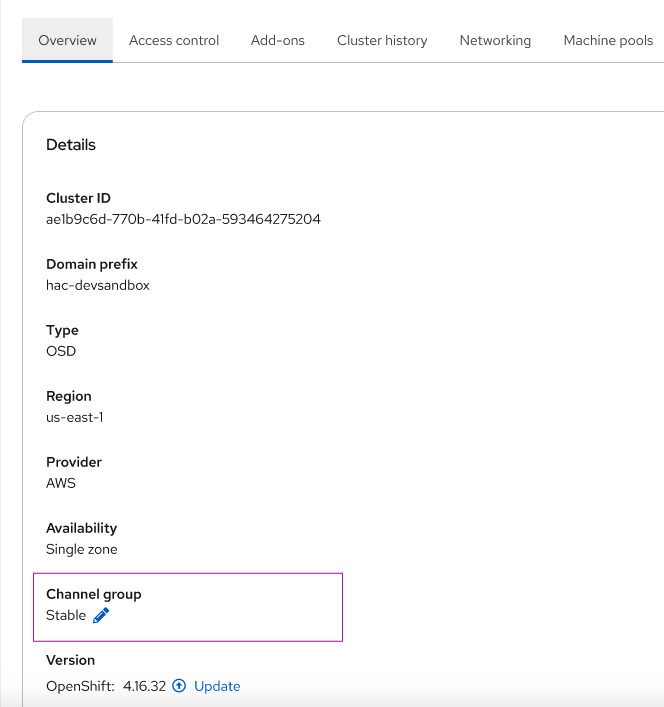Go to the Add-ons tab
Viewport: 664px width, 707px height.
278,40
